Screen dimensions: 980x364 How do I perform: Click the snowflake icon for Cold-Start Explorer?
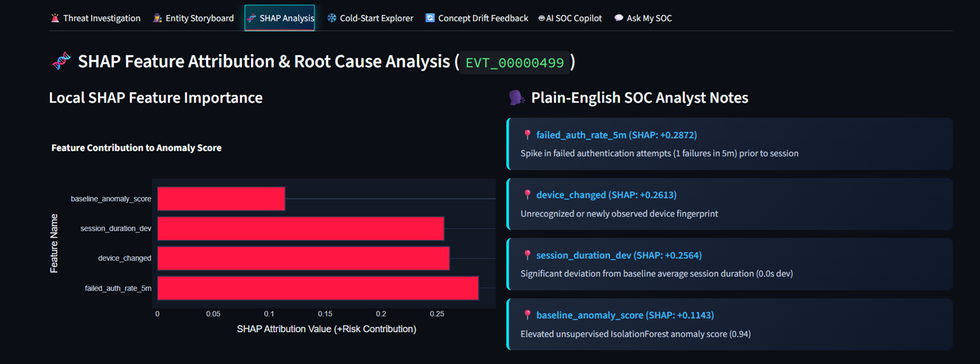point(332,19)
